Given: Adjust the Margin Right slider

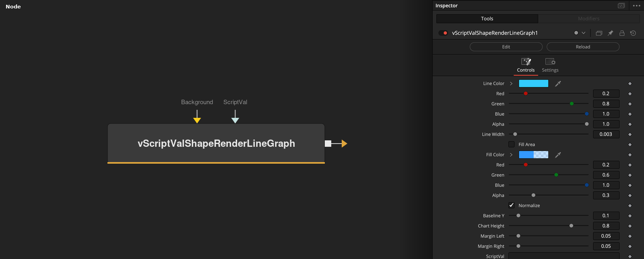Looking at the screenshot, I should tap(518, 246).
